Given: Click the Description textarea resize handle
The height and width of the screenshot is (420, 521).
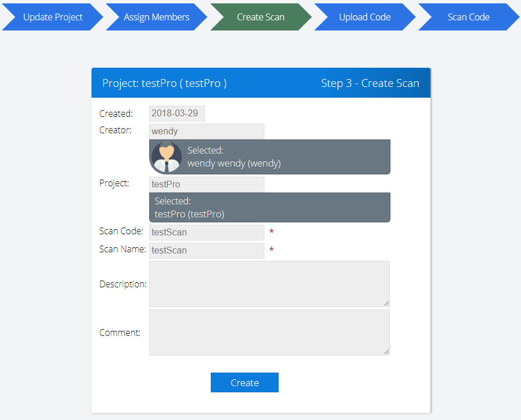Looking at the screenshot, I should coord(386,303).
